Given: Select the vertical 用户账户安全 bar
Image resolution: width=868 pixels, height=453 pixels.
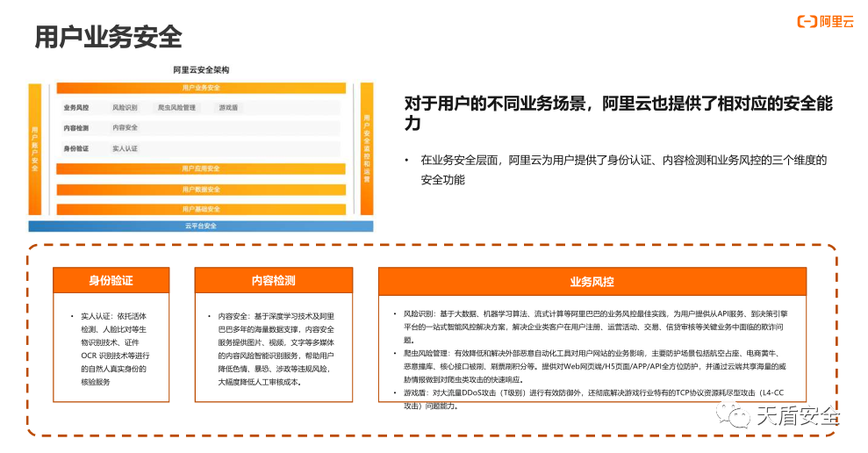Looking at the screenshot, I should [x=35, y=149].
